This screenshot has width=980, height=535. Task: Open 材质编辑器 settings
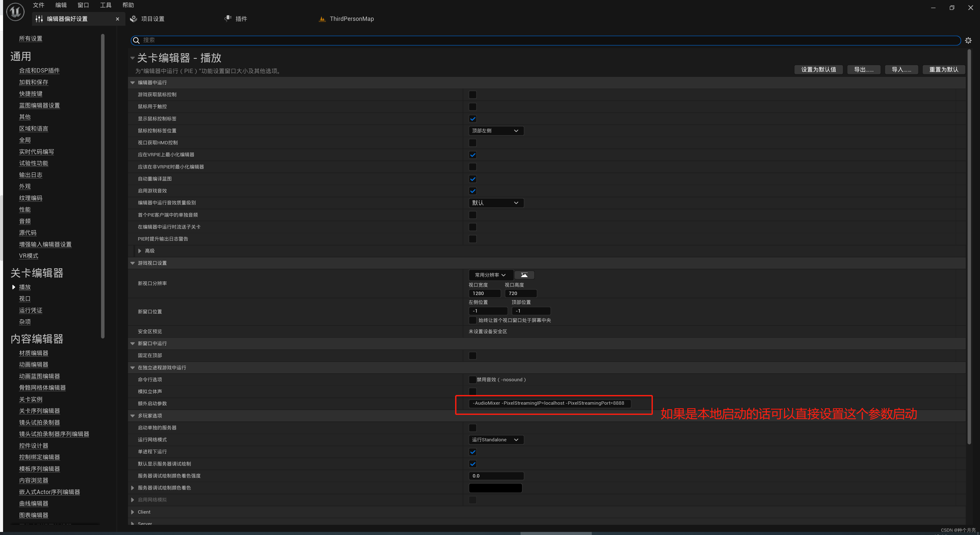click(x=34, y=353)
